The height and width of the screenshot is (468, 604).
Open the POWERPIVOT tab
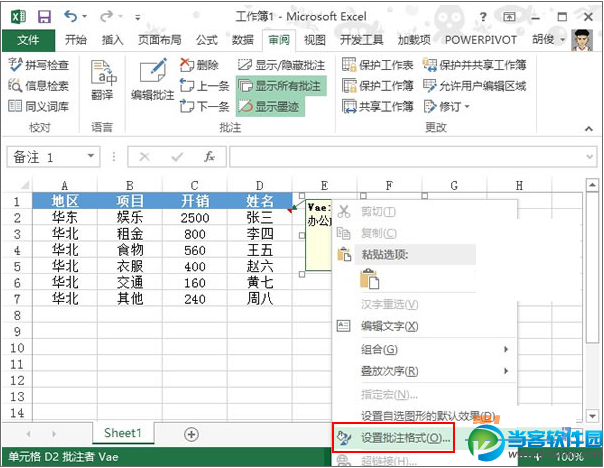480,40
